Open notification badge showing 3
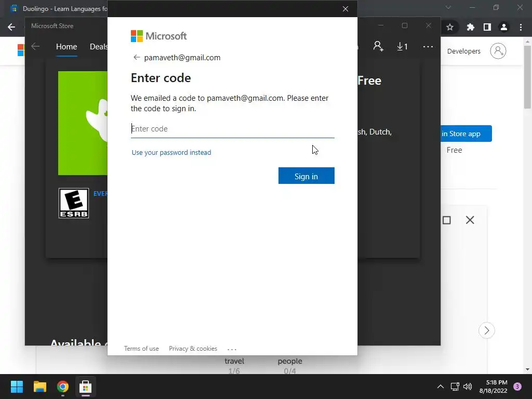532x399 pixels. [x=517, y=387]
